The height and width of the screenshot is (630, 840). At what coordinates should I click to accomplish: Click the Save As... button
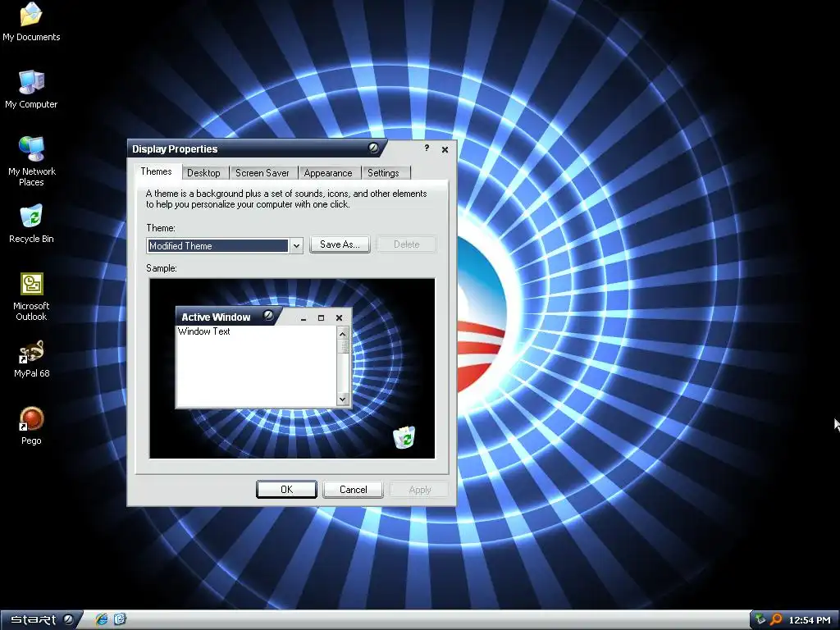[340, 244]
